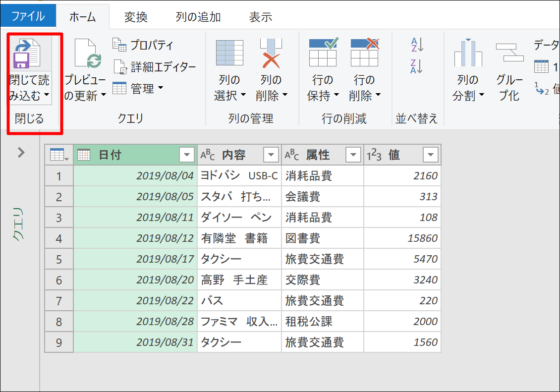Image resolution: width=560 pixels, height=392 pixels.
Task: Click the cell 交際費
Action: [323, 280]
